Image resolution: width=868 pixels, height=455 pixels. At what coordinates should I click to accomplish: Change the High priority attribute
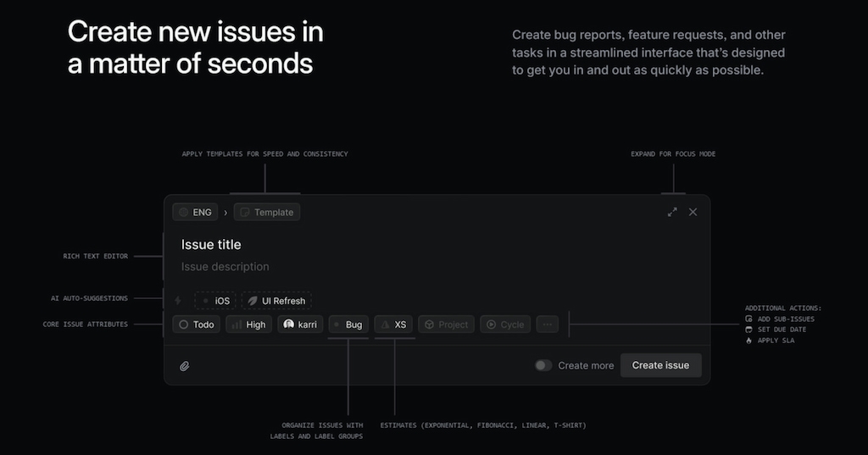pos(248,325)
